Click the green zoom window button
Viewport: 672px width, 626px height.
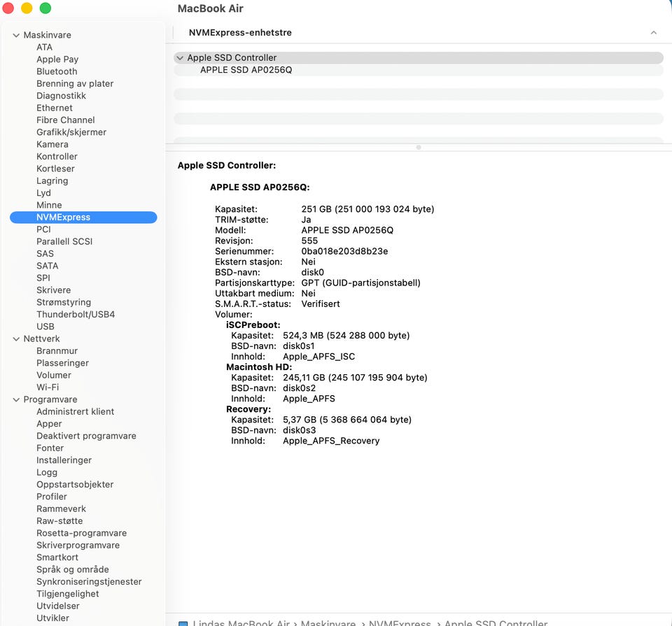tap(45, 8)
